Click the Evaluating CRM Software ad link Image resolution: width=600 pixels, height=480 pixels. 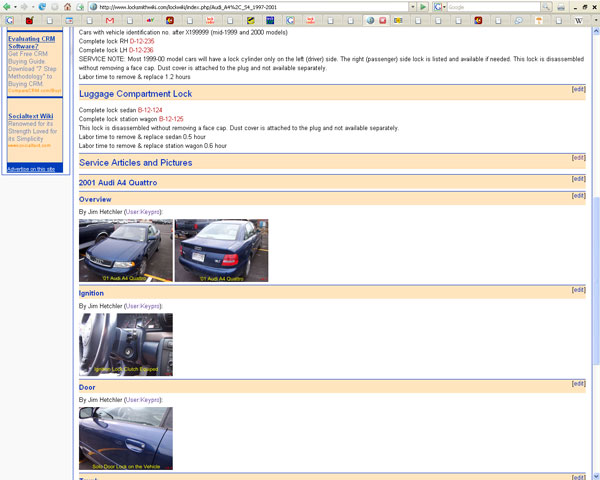[x=33, y=43]
